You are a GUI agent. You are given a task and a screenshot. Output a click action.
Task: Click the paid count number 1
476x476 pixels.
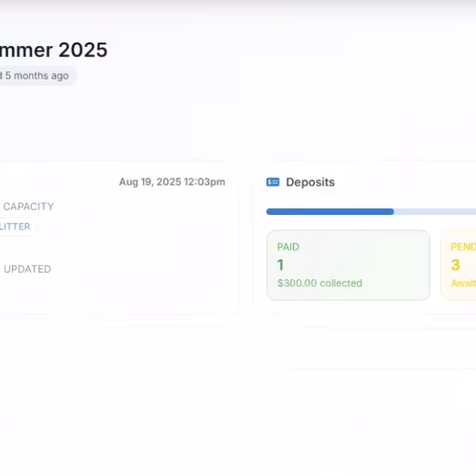tap(281, 265)
